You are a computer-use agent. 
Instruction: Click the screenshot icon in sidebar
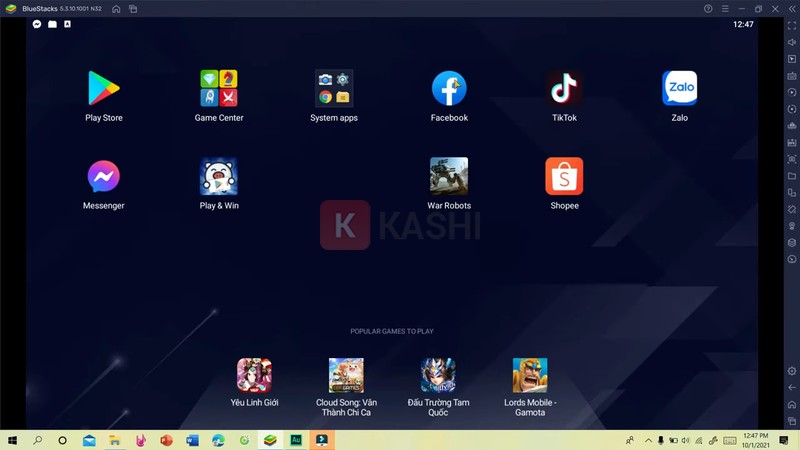pyautogui.click(x=792, y=159)
